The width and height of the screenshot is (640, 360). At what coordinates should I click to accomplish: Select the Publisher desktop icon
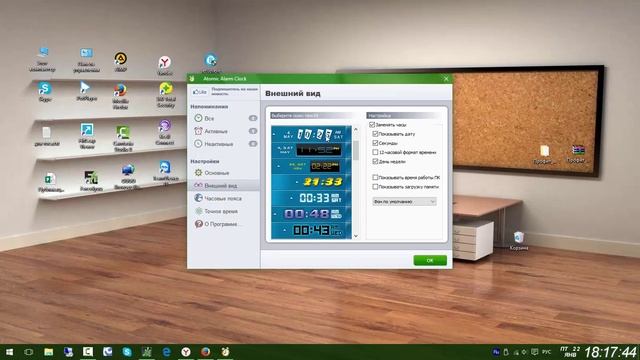(50, 182)
